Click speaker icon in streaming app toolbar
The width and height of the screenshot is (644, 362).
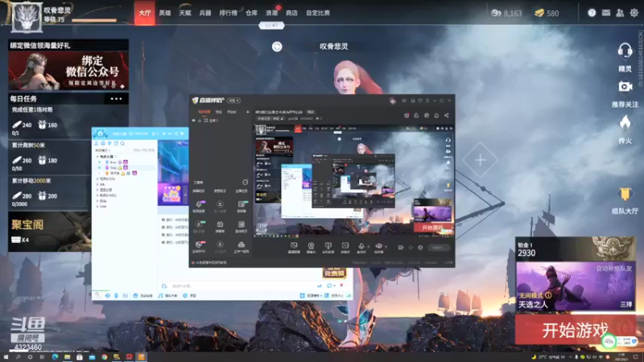click(378, 246)
